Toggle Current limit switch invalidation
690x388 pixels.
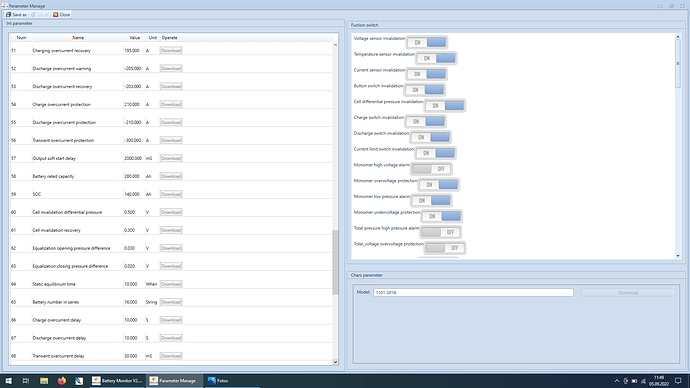click(x=435, y=153)
